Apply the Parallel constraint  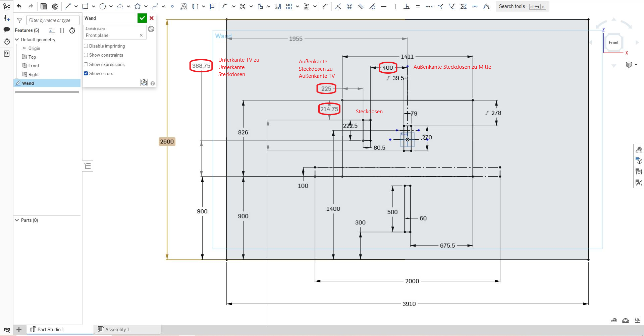[x=361, y=6]
